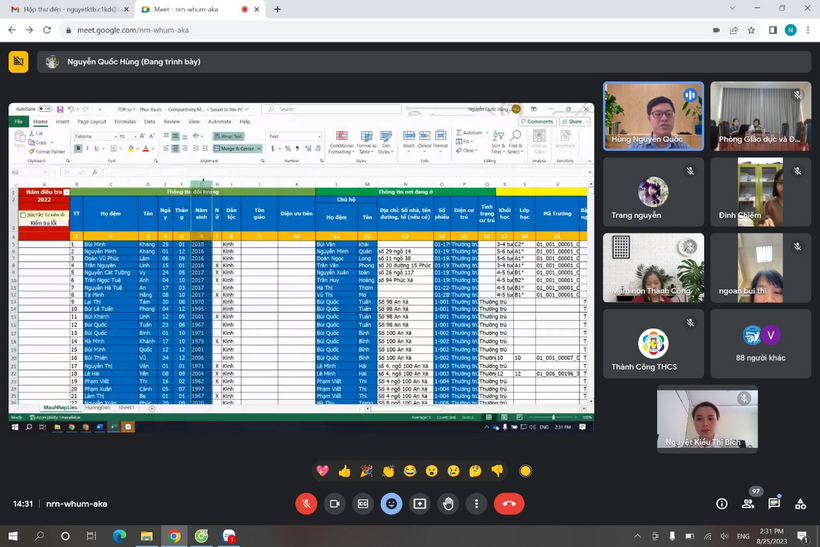This screenshot has height=547, width=820.
Task: Click Kiểm tra lỗi button in sheet
Action: [x=44, y=223]
